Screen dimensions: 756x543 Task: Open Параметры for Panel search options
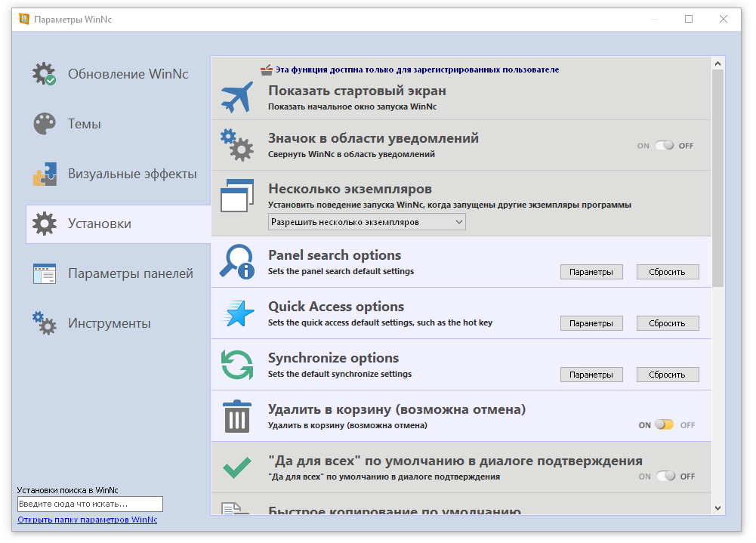pyautogui.click(x=591, y=272)
